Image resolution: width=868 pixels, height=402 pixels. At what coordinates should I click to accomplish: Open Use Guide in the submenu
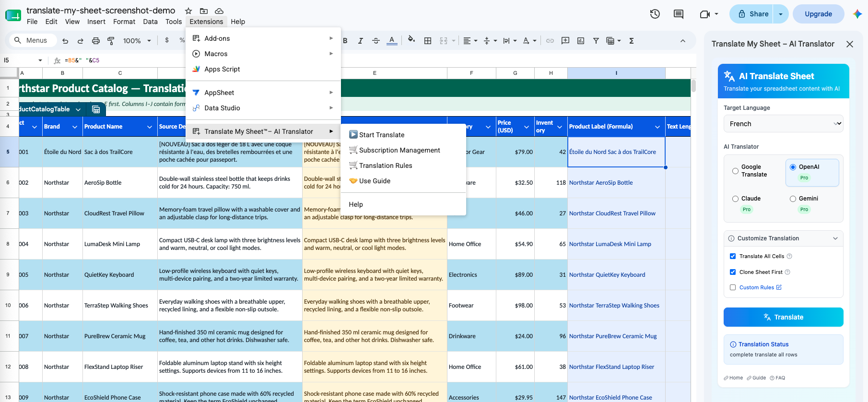tap(403, 181)
